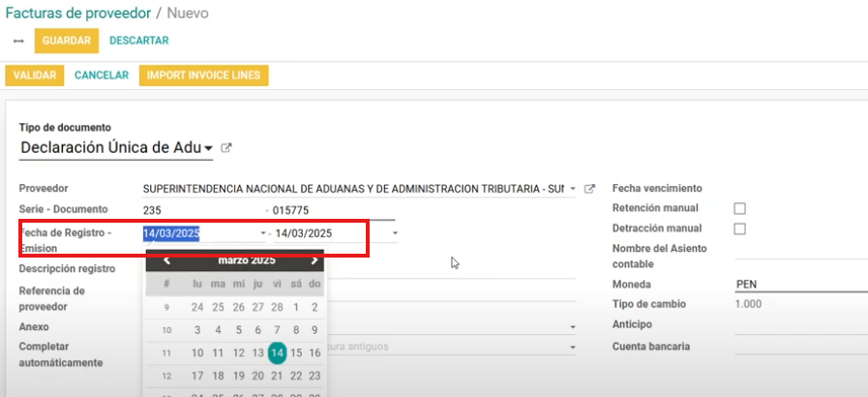
Task: Select day 23 in calendar
Action: click(314, 376)
